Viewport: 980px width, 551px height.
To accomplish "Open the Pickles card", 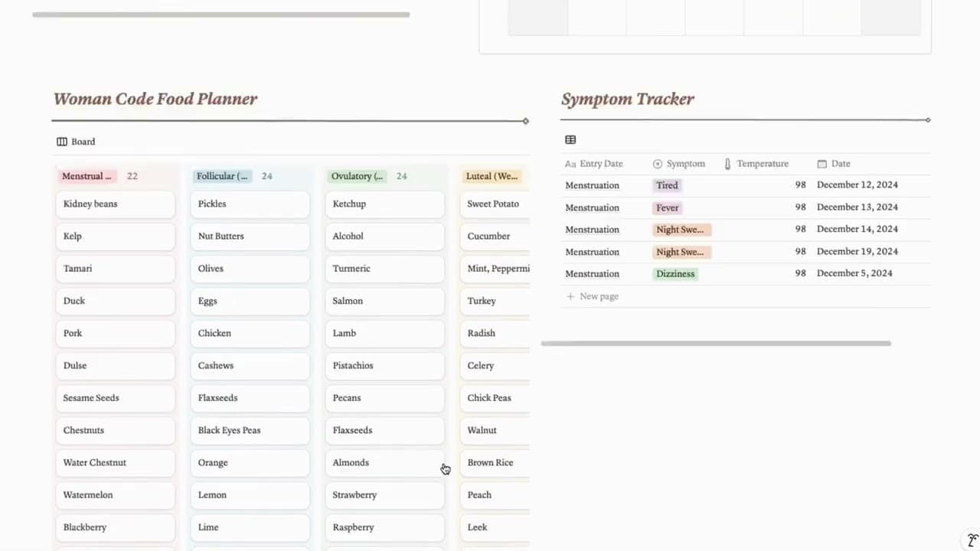I will pos(250,204).
